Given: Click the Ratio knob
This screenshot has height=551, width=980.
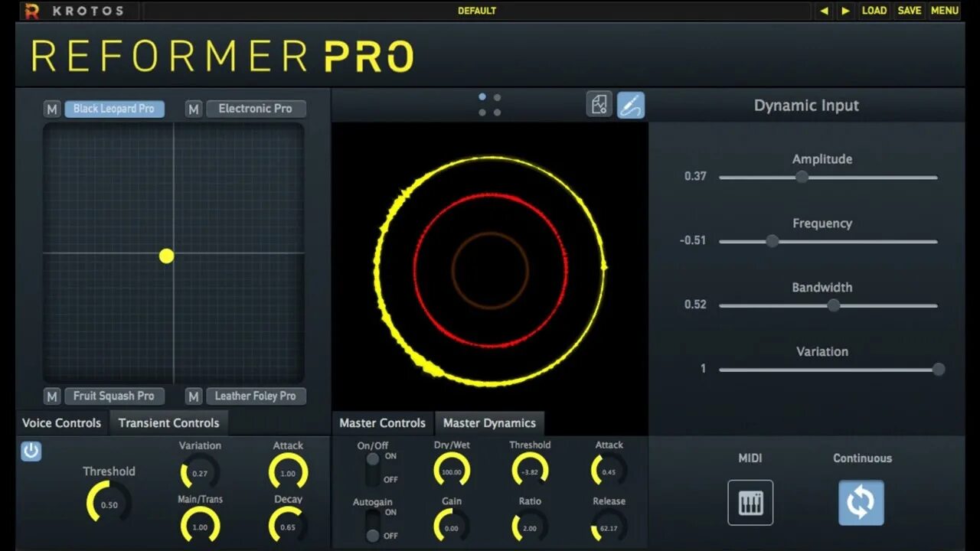Looking at the screenshot, I should 530,527.
